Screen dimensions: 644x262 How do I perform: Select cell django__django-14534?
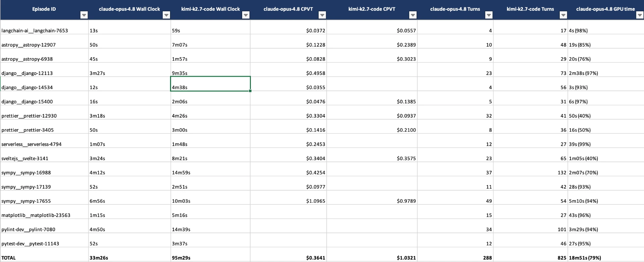click(44, 84)
